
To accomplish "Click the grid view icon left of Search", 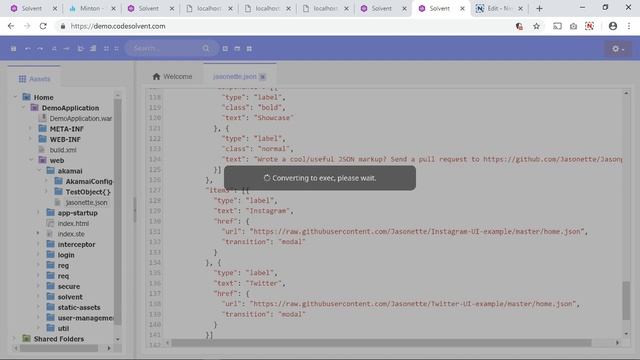I will point(107,49).
